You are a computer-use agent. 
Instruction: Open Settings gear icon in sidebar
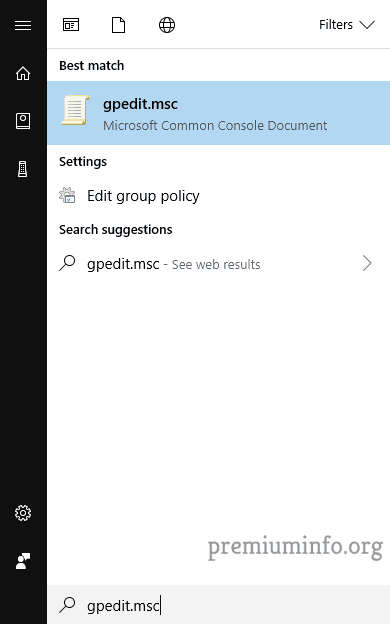tap(23, 513)
